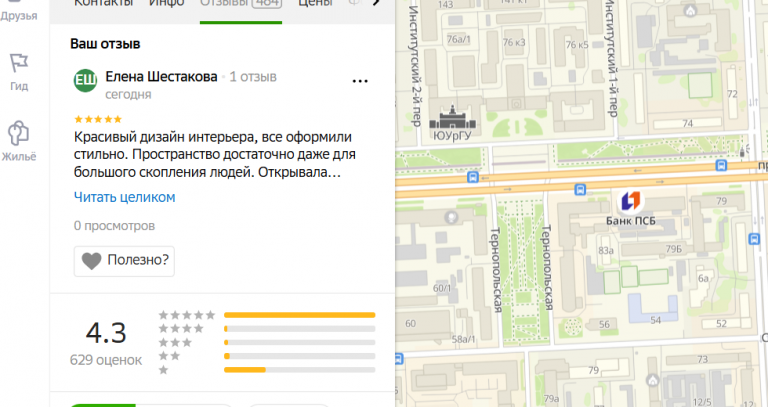Click the 4.3 overall rating value
768x407 pixels.
tap(106, 333)
